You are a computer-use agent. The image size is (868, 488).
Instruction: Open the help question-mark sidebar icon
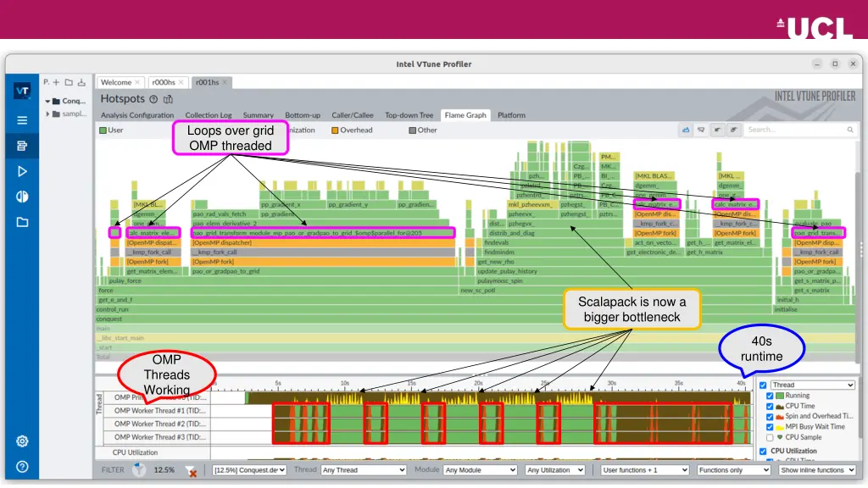(22, 467)
